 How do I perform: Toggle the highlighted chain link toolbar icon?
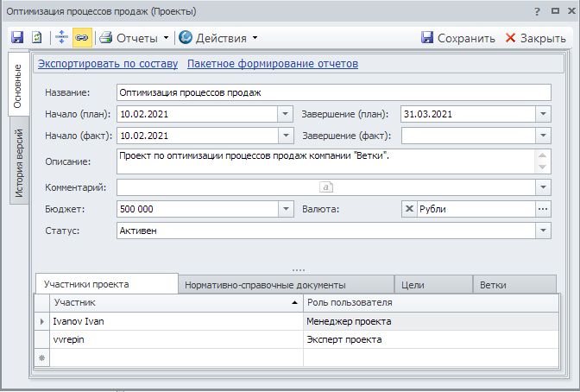click(x=81, y=38)
